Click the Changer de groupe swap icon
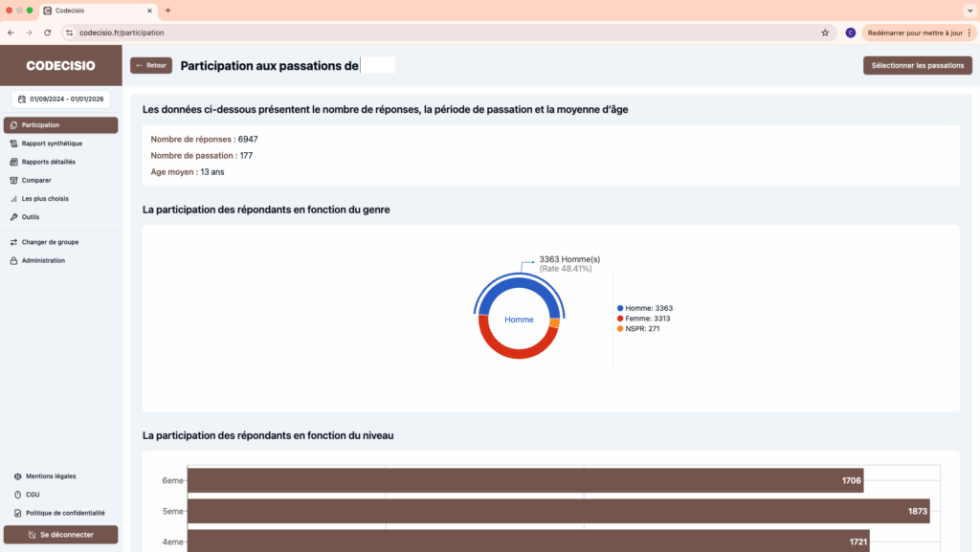 [13, 242]
